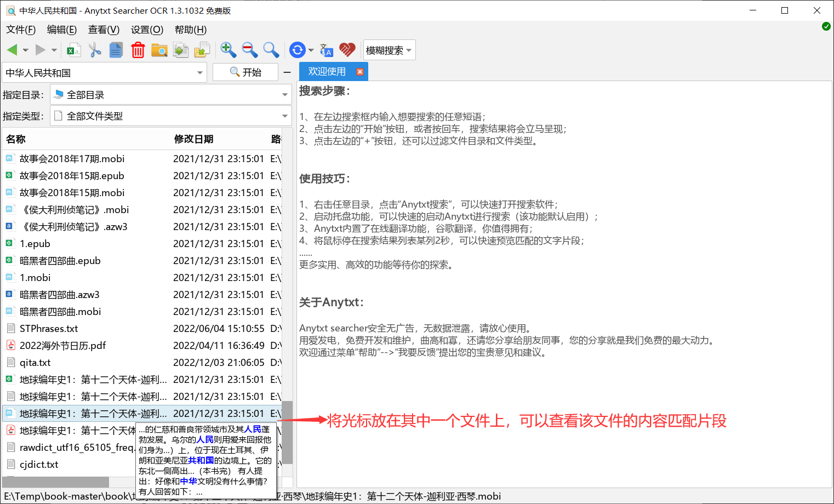Click the folder with magnifier icon
The width and height of the screenshot is (834, 504).
(159, 50)
